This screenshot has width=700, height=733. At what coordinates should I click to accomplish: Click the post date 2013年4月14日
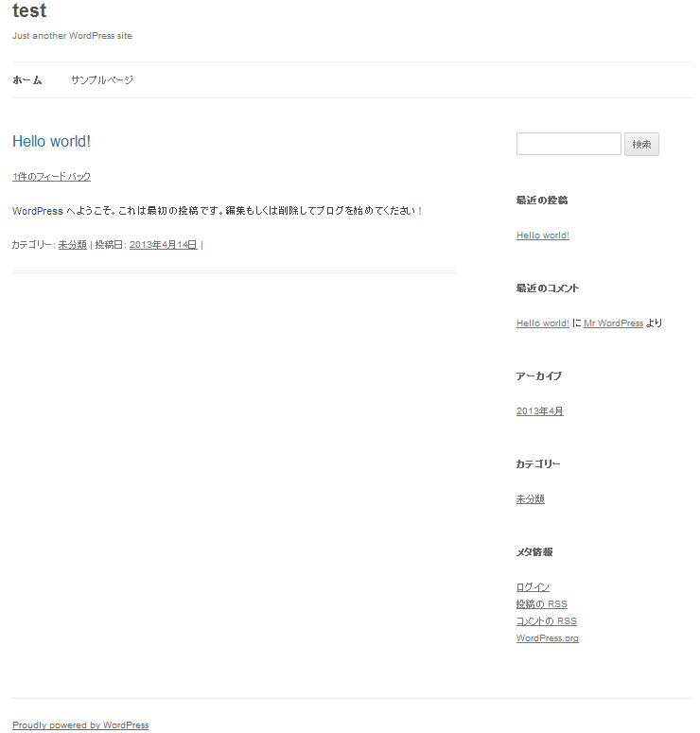pos(163,245)
